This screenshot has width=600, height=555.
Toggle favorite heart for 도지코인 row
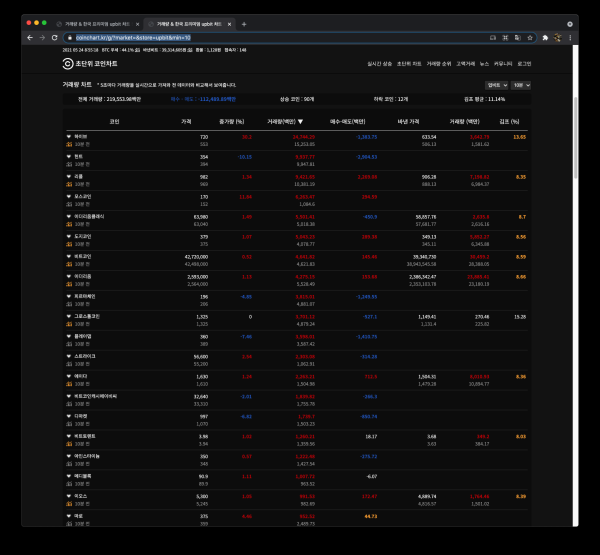[69, 236]
